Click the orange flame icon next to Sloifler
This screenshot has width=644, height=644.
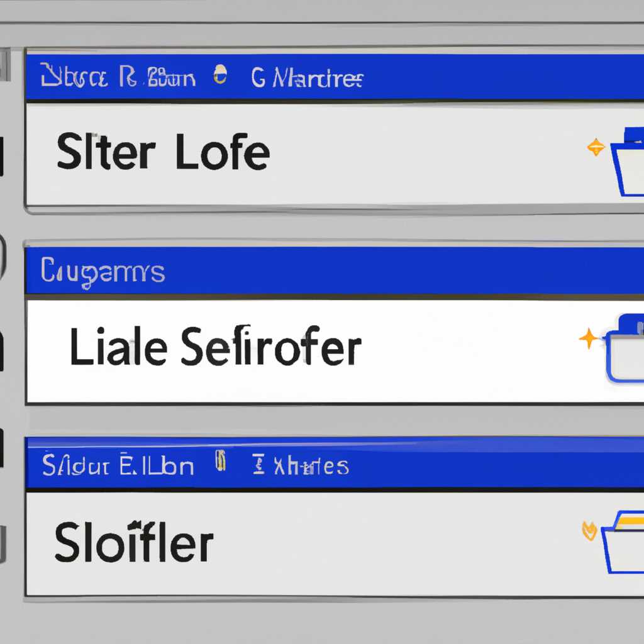[x=589, y=531]
